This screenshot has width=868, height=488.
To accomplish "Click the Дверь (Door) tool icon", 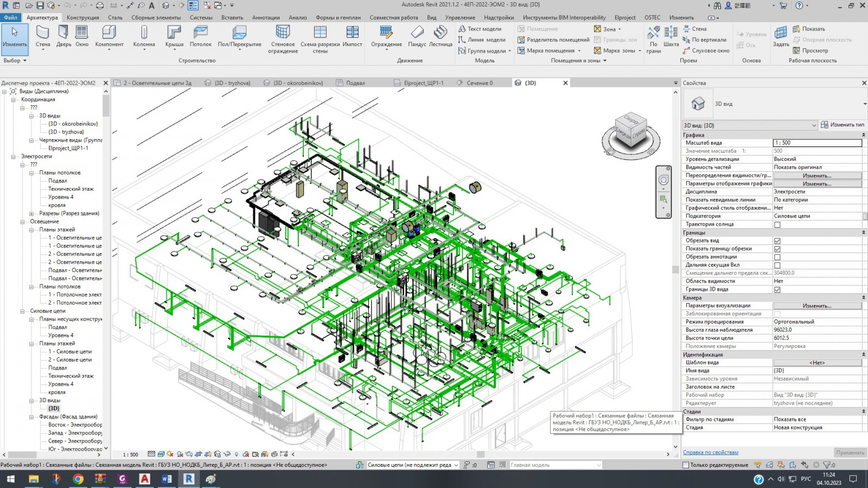I will coord(63,36).
